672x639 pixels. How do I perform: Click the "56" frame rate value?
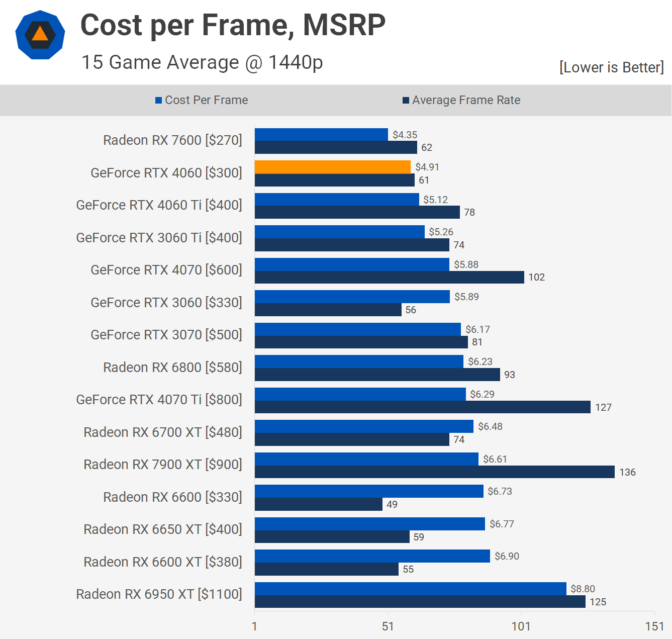coord(411,310)
